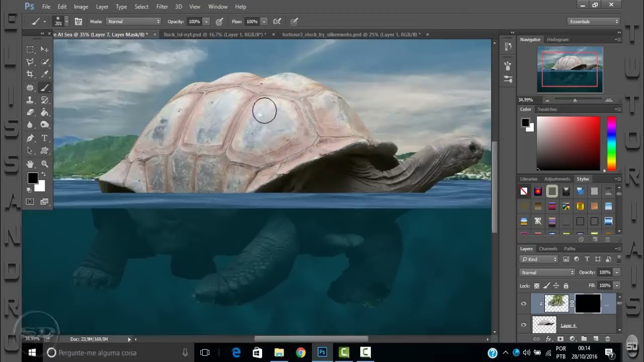The image size is (644, 362).
Task: Select the Rectangular Marquee tool
Action: 30,49
